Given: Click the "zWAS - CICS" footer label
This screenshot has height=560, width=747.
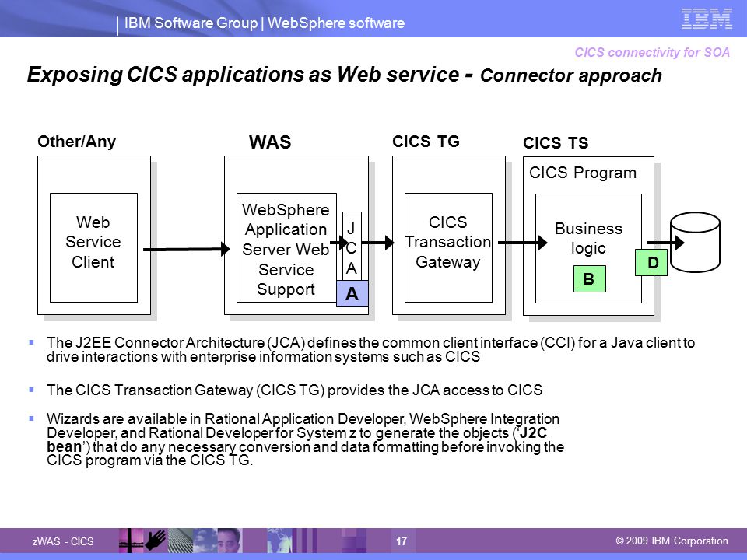Looking at the screenshot, I should tap(63, 541).
